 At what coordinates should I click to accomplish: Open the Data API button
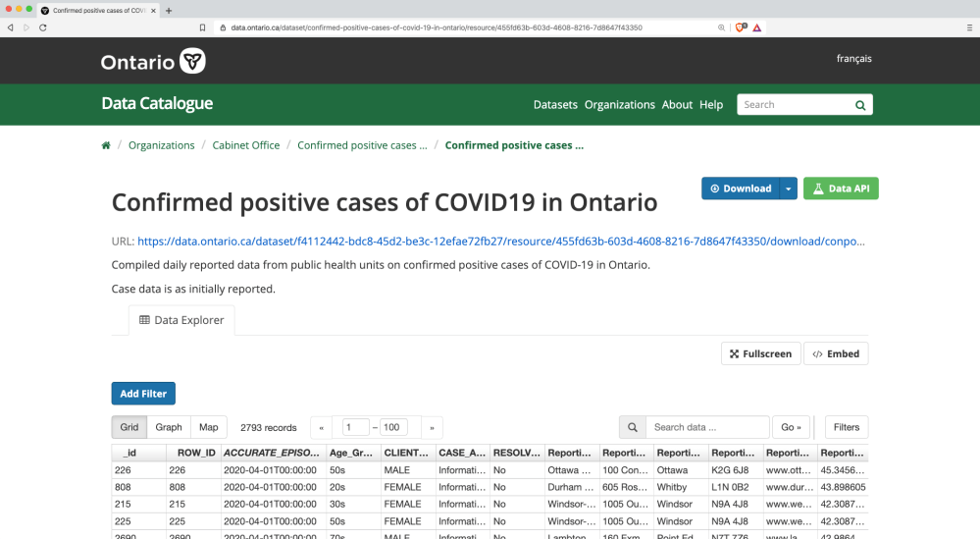pyautogui.click(x=841, y=189)
